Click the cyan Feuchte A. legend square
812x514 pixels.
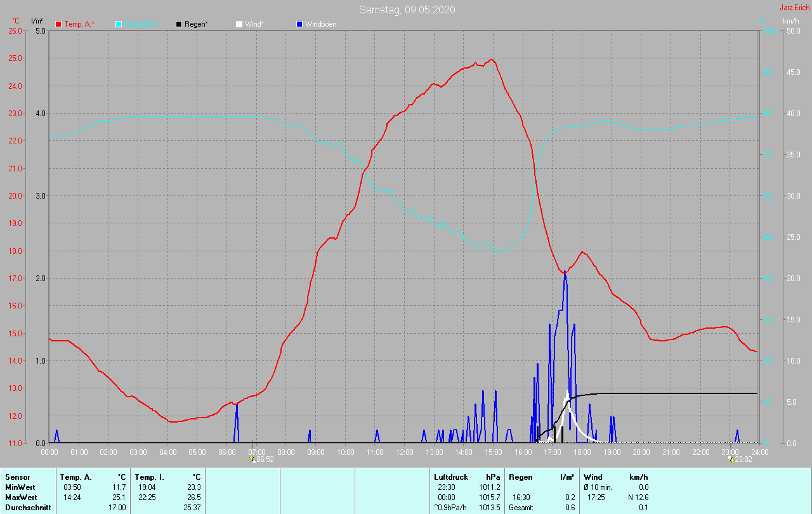(x=119, y=24)
